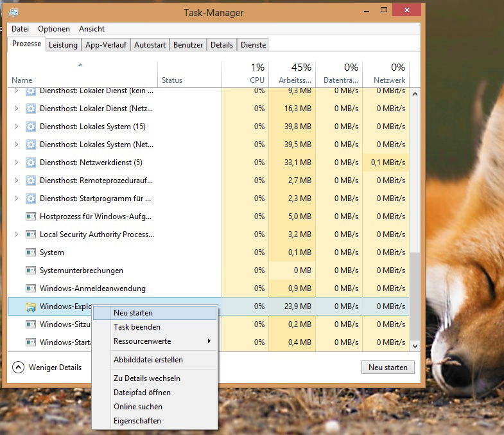This screenshot has height=435, width=504.
Task: Click the Windows-Start... process icon
Action: click(x=31, y=342)
